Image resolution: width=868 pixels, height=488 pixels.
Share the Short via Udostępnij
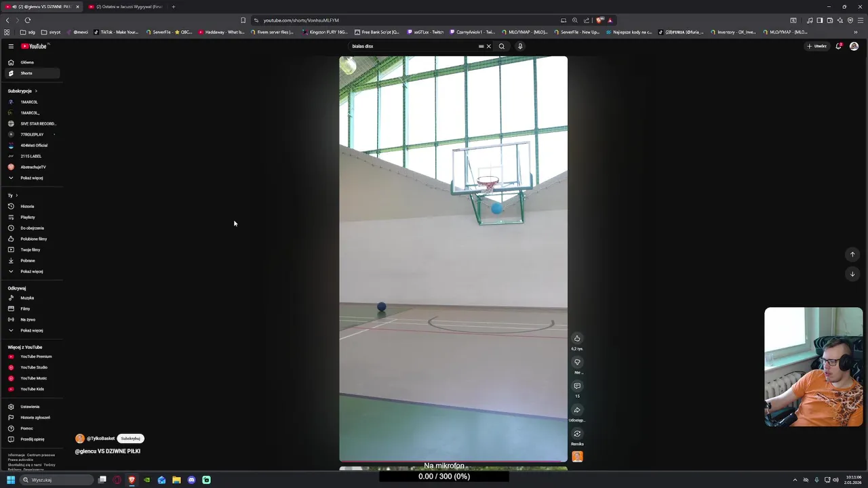click(x=577, y=410)
